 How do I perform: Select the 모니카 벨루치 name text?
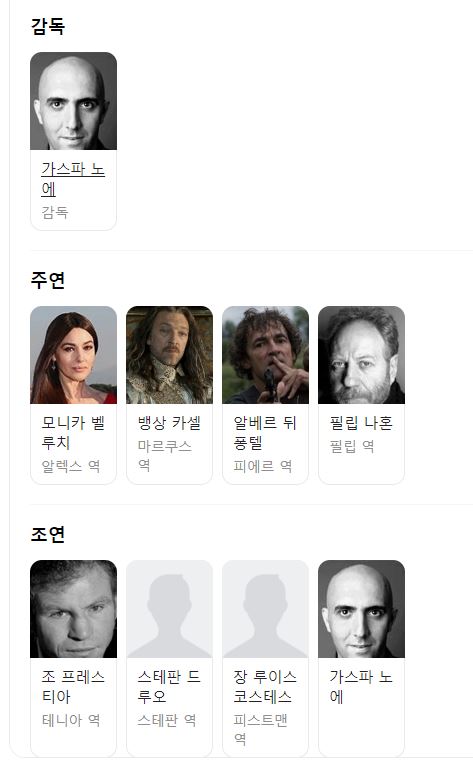[73, 433]
